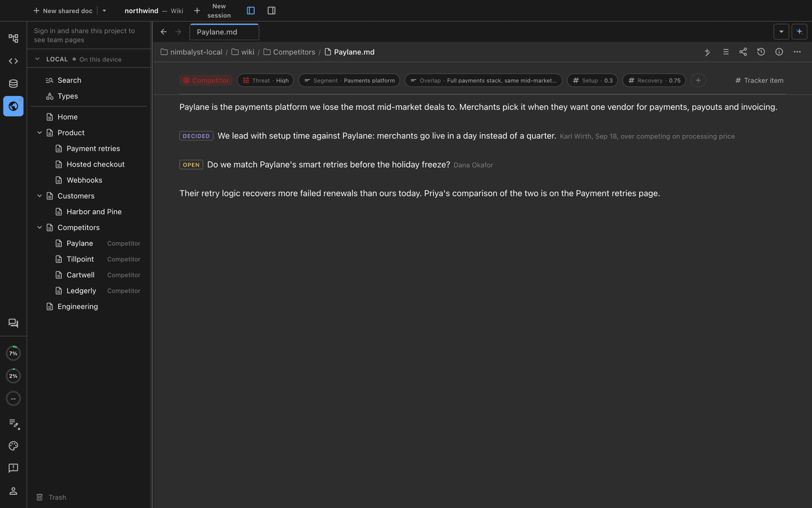The width and height of the screenshot is (812, 508).
Task: Open the chat conversations icon
Action: [13, 323]
